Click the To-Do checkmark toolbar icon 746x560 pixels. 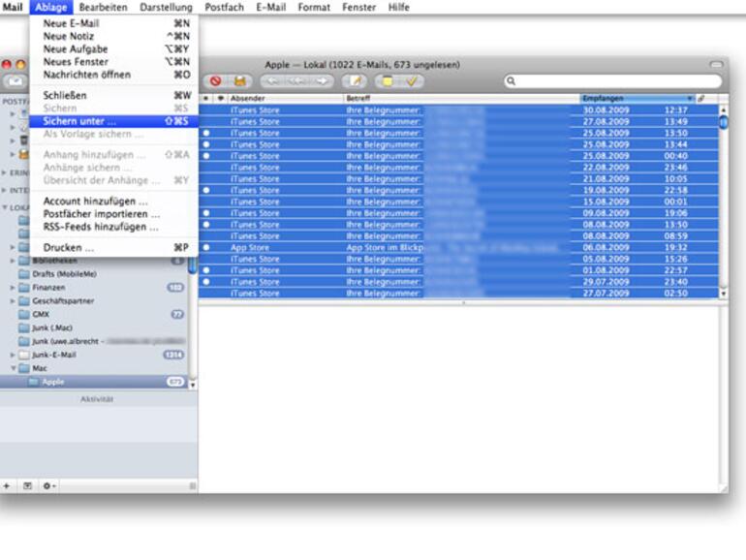pyautogui.click(x=412, y=80)
